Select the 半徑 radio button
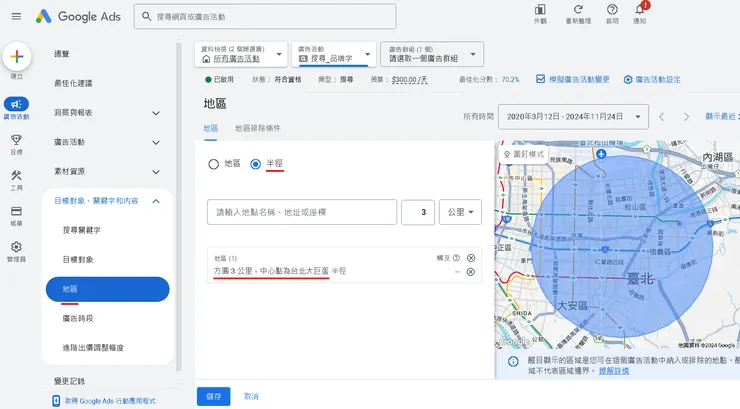740x409 pixels. click(x=255, y=164)
